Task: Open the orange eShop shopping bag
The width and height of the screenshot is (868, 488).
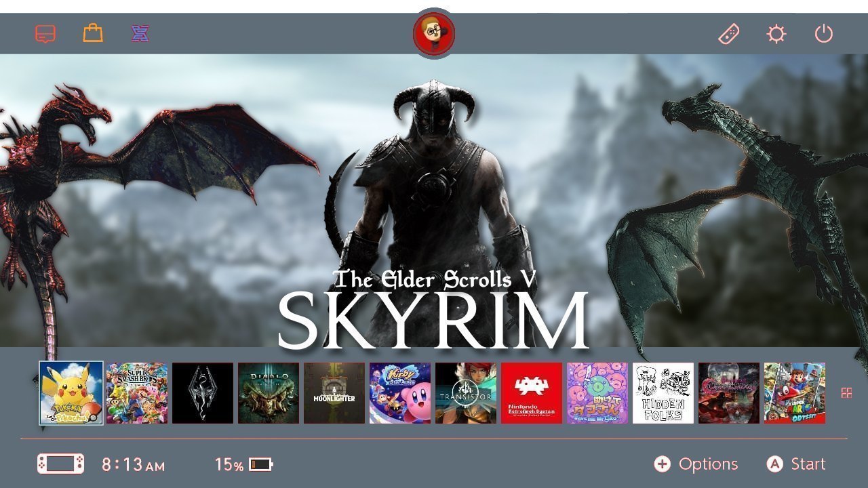Action: pyautogui.click(x=93, y=33)
